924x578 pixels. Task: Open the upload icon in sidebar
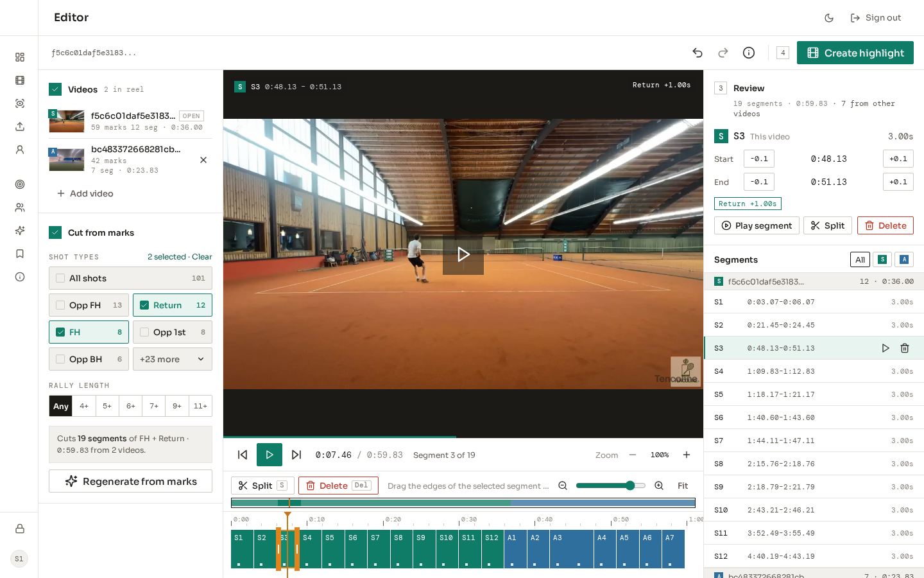click(x=20, y=127)
